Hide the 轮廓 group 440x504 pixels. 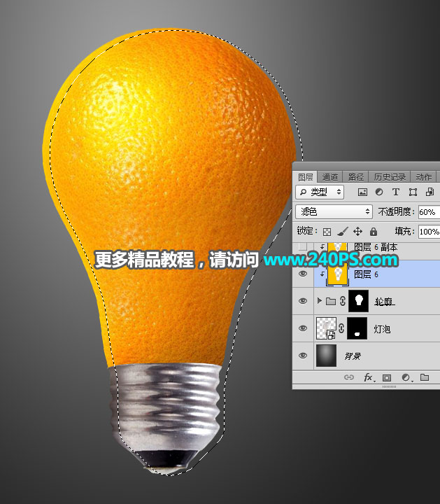tap(302, 301)
